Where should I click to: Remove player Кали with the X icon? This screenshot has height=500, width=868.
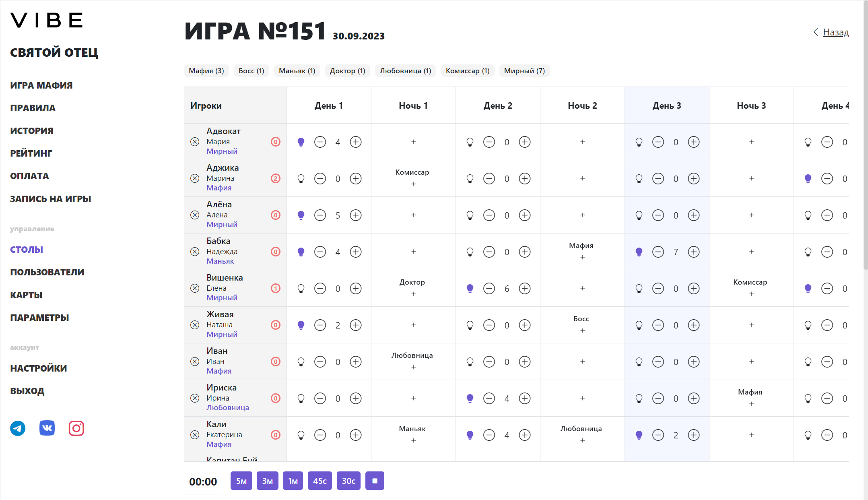(195, 435)
